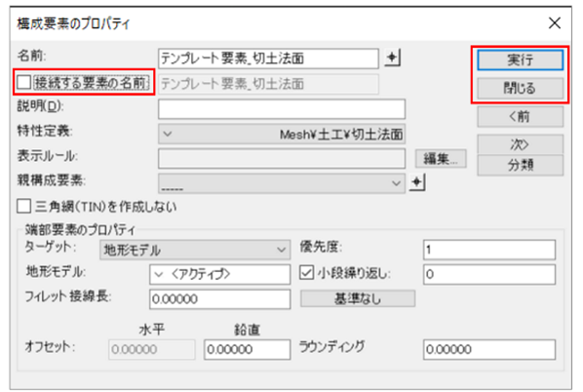
Task: Uncheck the 小段繰り返し checkbox
Action: (307, 273)
